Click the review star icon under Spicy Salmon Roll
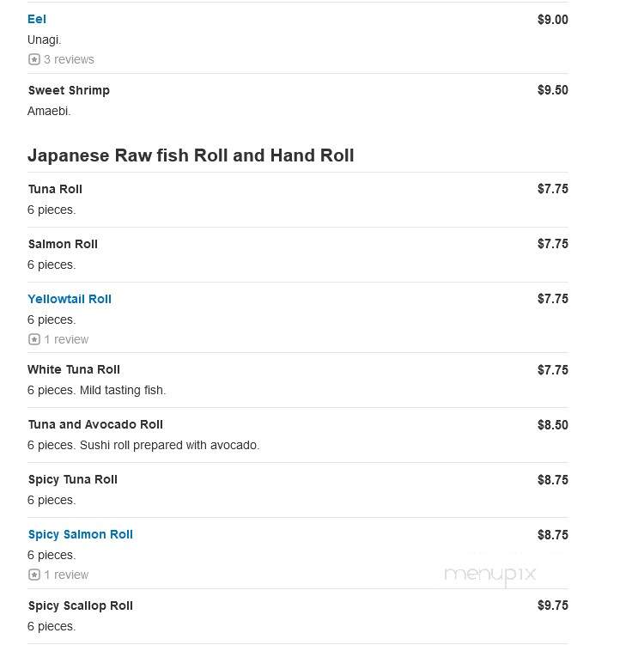This screenshot has height=645, width=644. [x=34, y=575]
